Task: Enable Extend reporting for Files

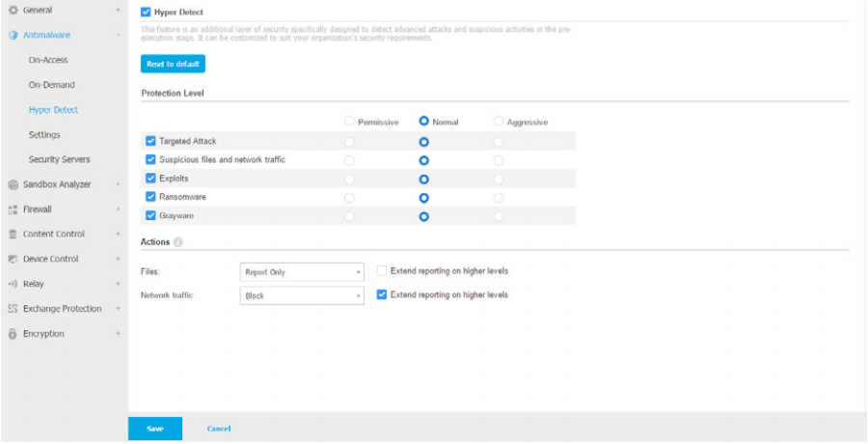Action: click(382, 271)
